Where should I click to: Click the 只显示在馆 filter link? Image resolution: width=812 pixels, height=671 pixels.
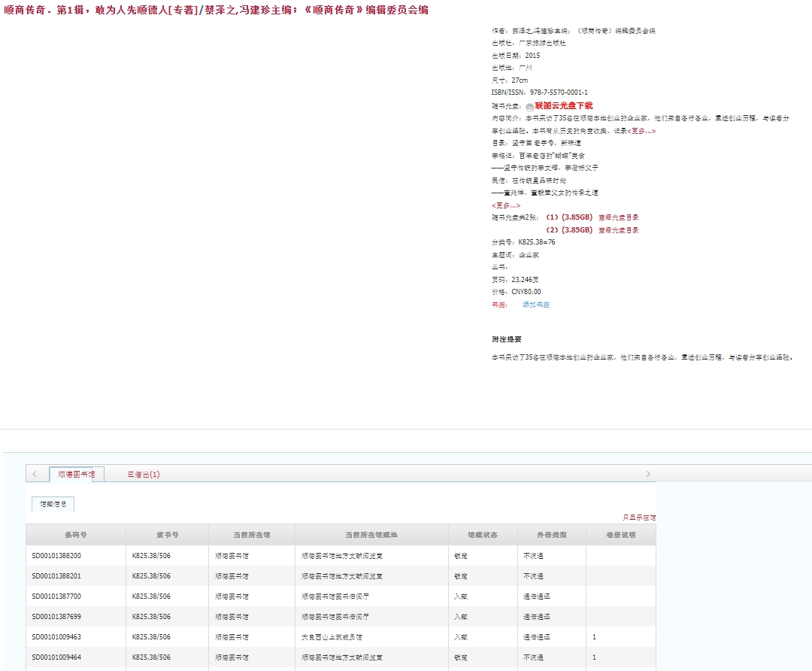tap(639, 517)
